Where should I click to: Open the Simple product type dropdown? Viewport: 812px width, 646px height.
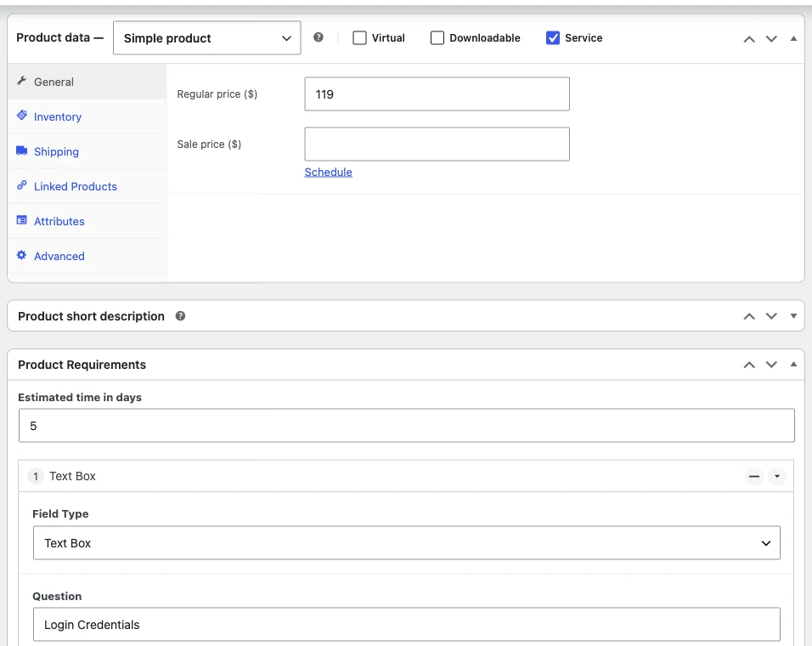tap(206, 37)
